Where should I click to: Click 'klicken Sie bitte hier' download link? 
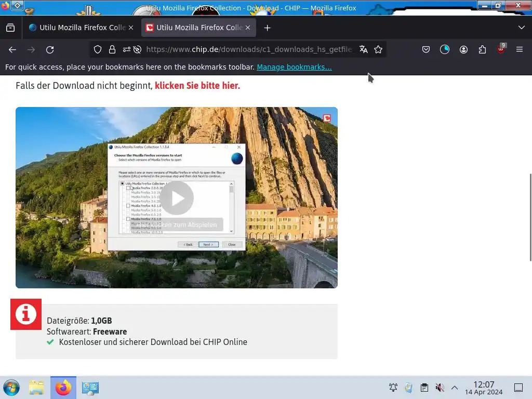(x=197, y=86)
